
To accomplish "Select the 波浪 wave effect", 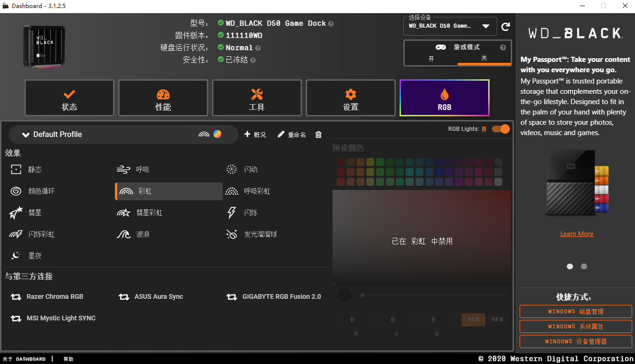I will point(134,234).
